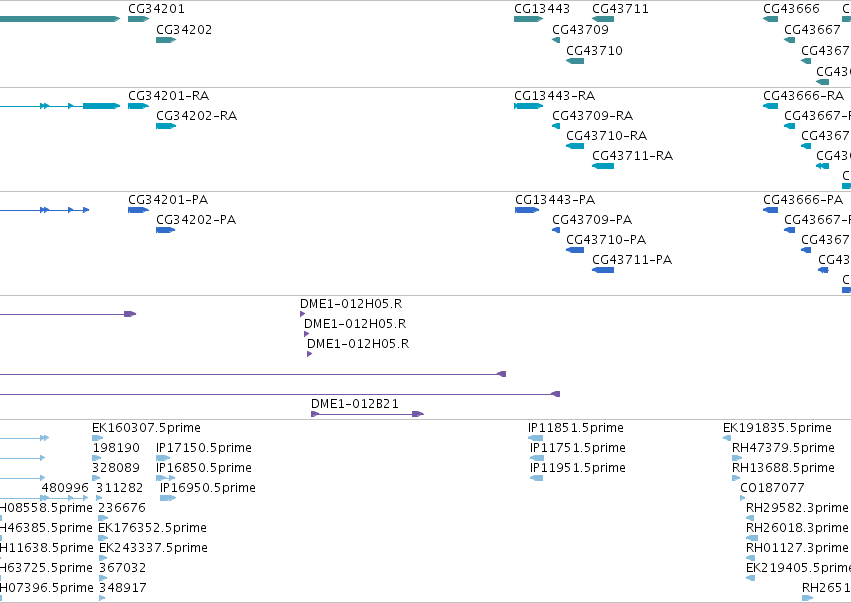Select EST RH29582.3prime

point(750,518)
